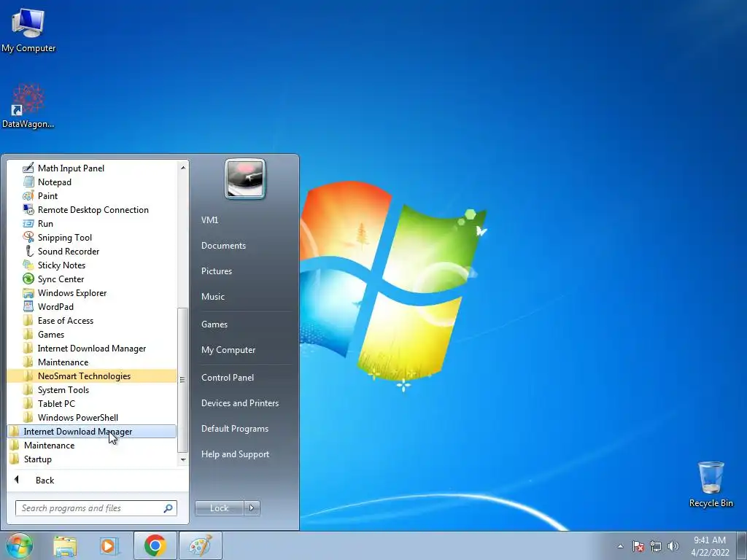Click the Lock button
747x560 pixels.
219,508
